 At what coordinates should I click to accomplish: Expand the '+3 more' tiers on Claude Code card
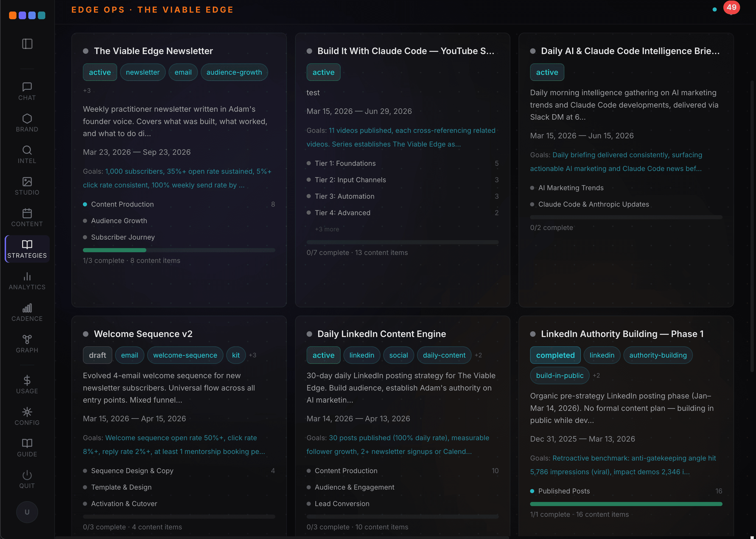pos(327,229)
